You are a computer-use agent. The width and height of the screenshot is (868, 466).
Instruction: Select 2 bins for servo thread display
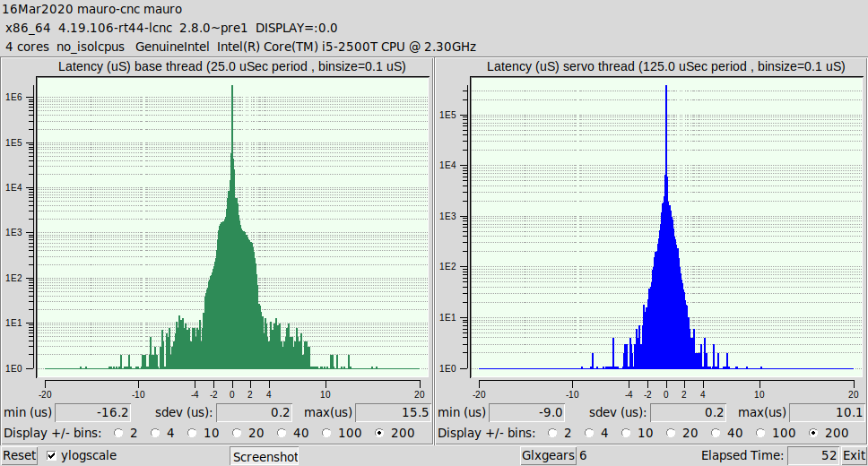click(551, 433)
